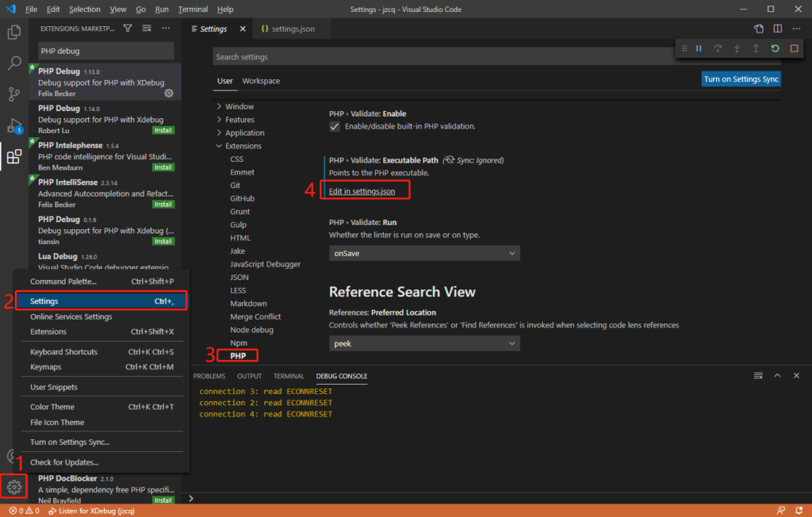Open the feedback icon in status bar
Screen dimensions: 812x517
tap(781, 511)
